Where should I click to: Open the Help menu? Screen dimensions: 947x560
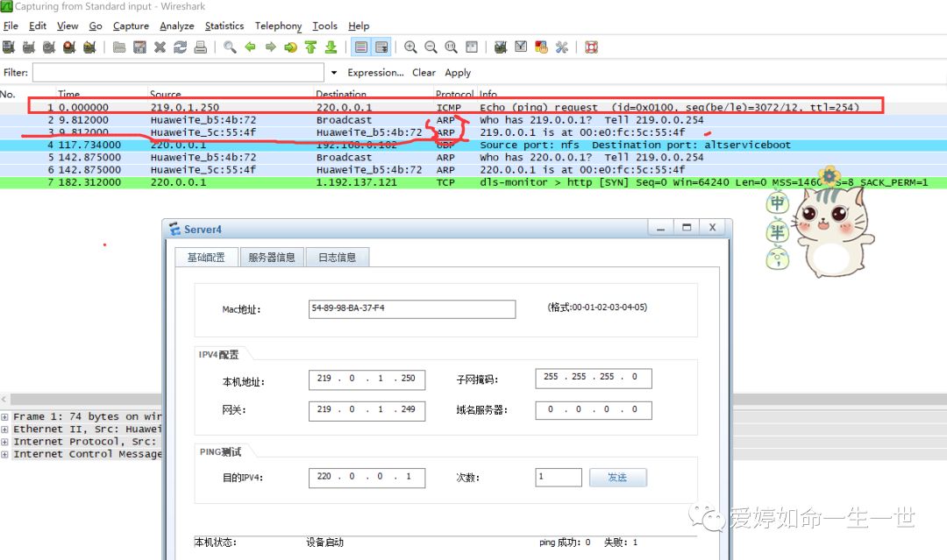359,26
